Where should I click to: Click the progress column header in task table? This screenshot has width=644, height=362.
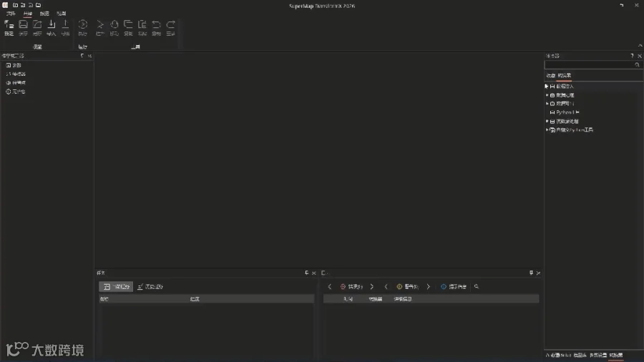point(195,299)
